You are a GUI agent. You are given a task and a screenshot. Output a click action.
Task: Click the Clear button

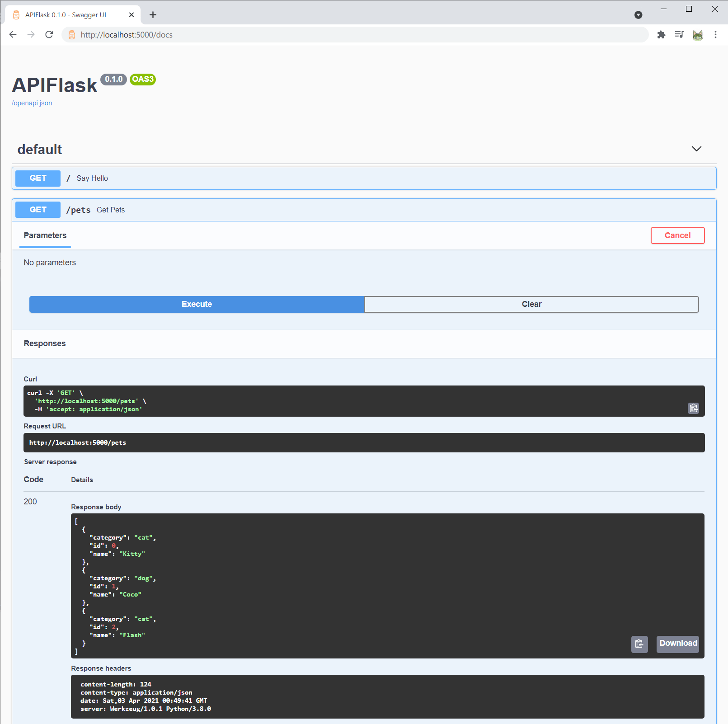531,304
